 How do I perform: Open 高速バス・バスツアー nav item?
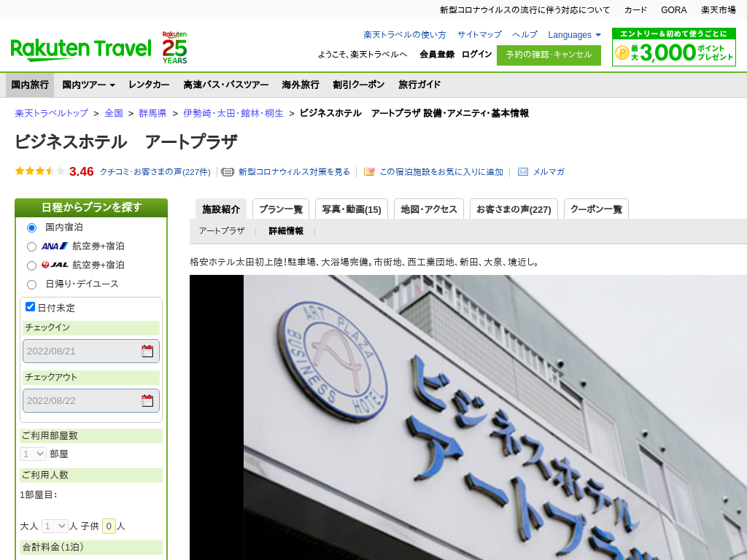[x=226, y=85]
